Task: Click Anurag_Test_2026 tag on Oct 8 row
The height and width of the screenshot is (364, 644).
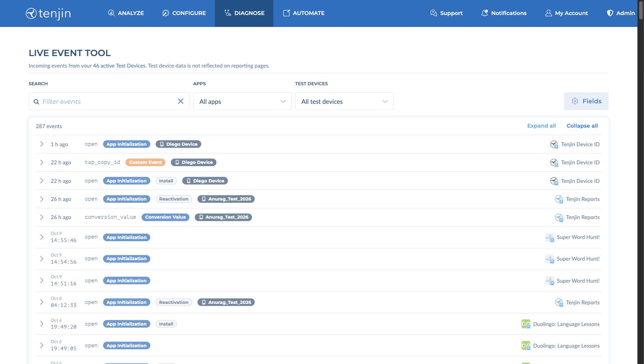Action: (226, 302)
